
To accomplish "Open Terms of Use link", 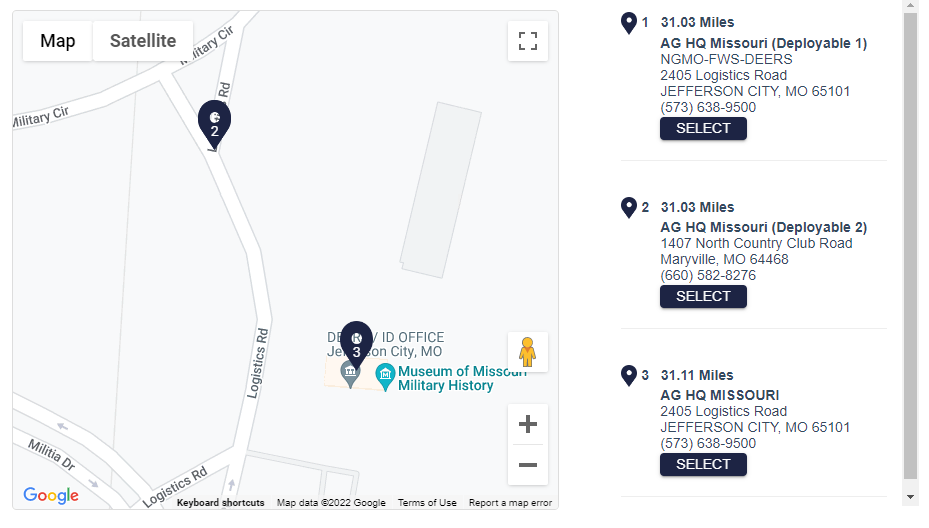I will tap(427, 503).
